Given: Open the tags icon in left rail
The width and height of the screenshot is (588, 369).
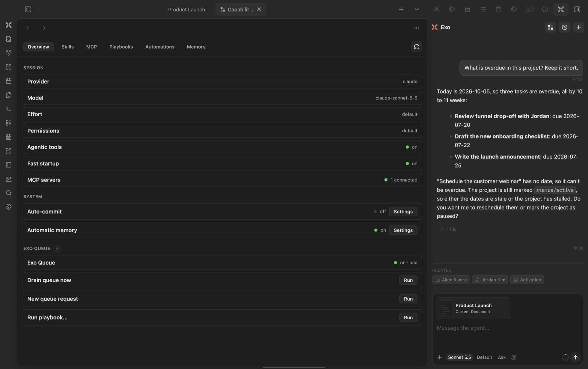Looking at the screenshot, I should pyautogui.click(x=9, y=207).
